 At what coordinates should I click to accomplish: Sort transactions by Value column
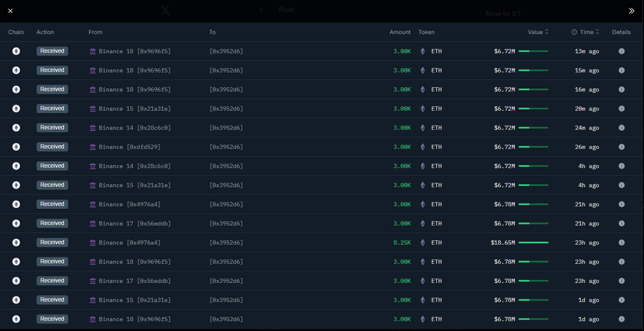(538, 32)
